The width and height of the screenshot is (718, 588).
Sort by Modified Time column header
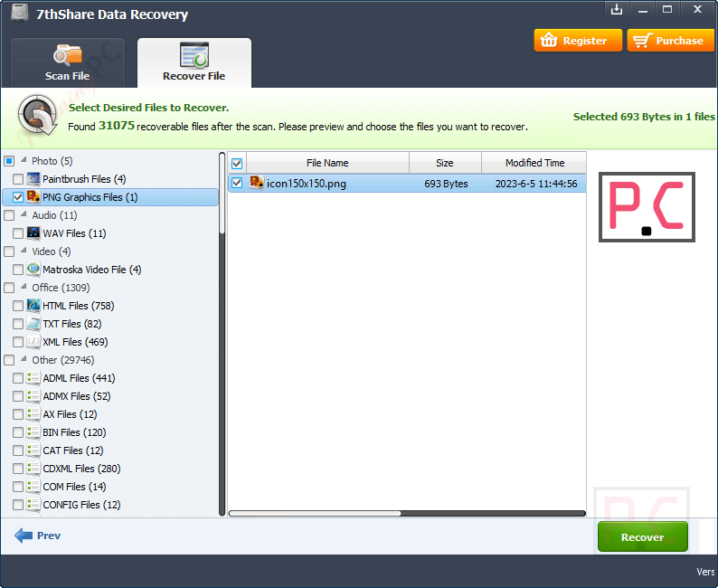[x=534, y=163]
